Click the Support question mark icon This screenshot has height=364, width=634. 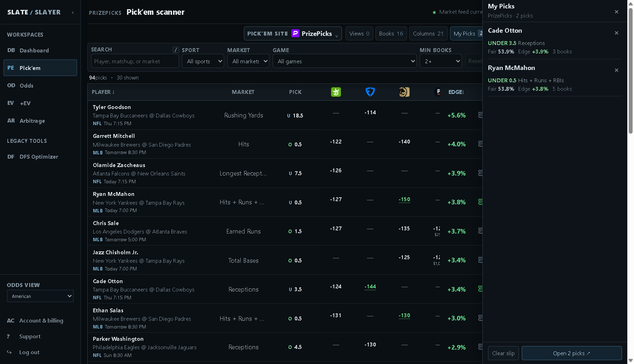click(8, 337)
